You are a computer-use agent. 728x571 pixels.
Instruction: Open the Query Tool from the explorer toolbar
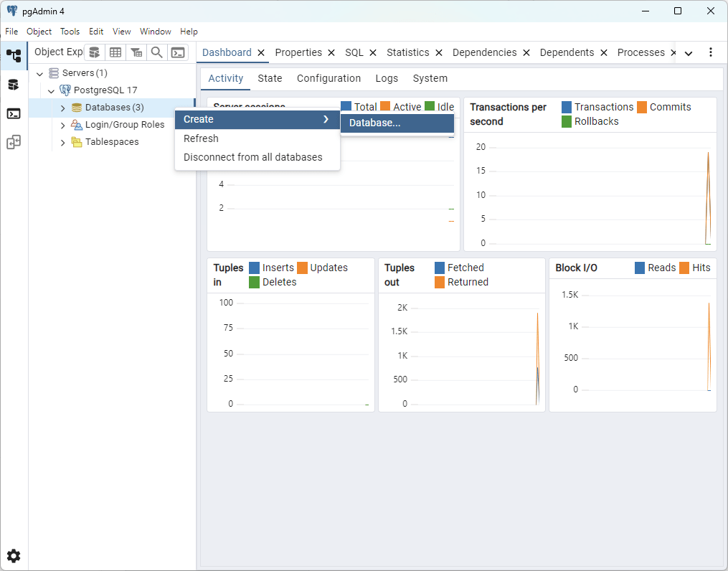pyautogui.click(x=95, y=52)
